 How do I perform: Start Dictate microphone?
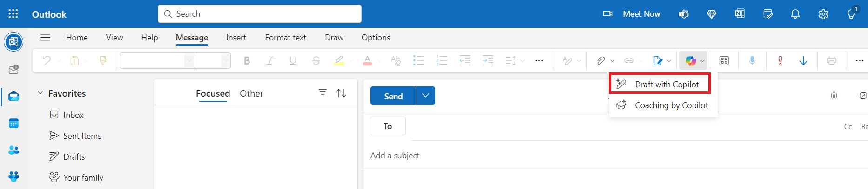[x=752, y=60]
